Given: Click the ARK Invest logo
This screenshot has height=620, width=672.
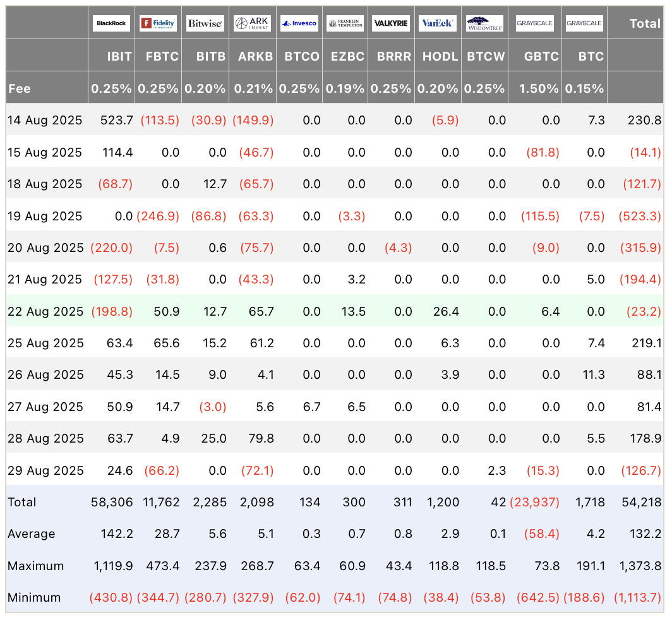Looking at the screenshot, I should 253,23.
